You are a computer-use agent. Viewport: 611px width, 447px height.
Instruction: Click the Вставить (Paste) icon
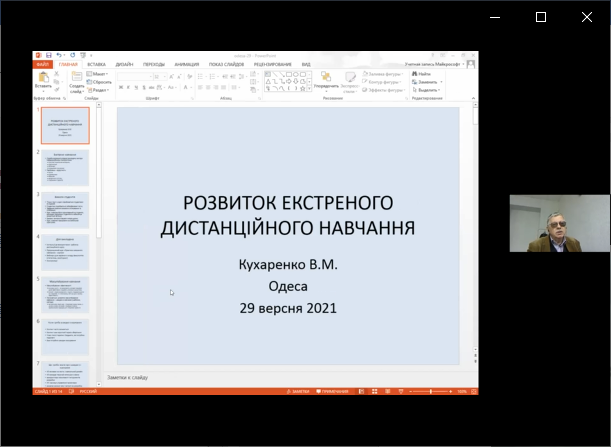[x=43, y=78]
